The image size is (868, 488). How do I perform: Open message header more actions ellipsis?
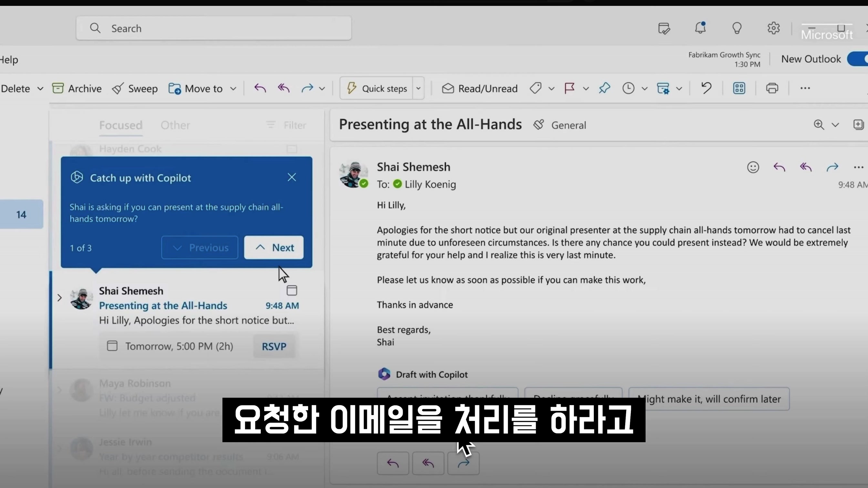coord(859,167)
